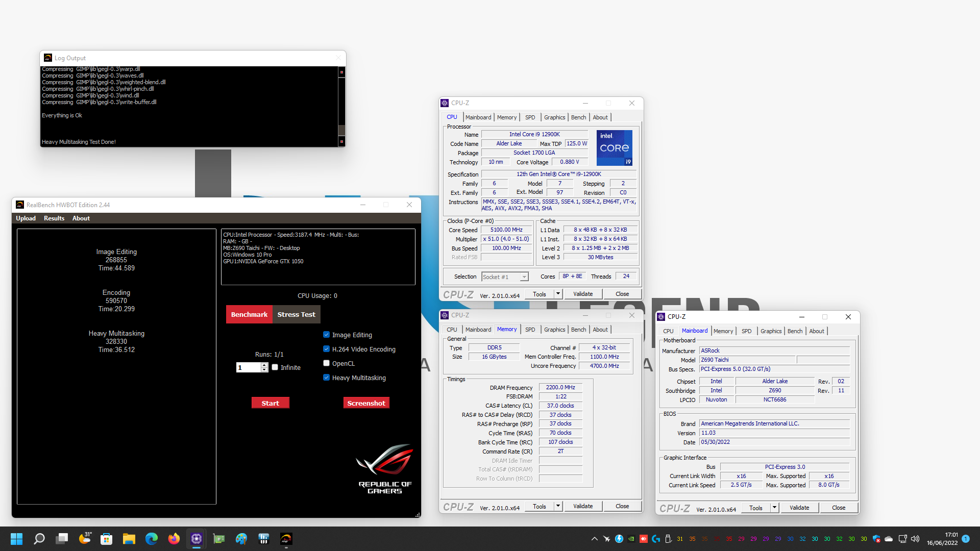Image resolution: width=980 pixels, height=551 pixels.
Task: Click Validate in the Memory tab CPU-Z window
Action: pyautogui.click(x=583, y=506)
